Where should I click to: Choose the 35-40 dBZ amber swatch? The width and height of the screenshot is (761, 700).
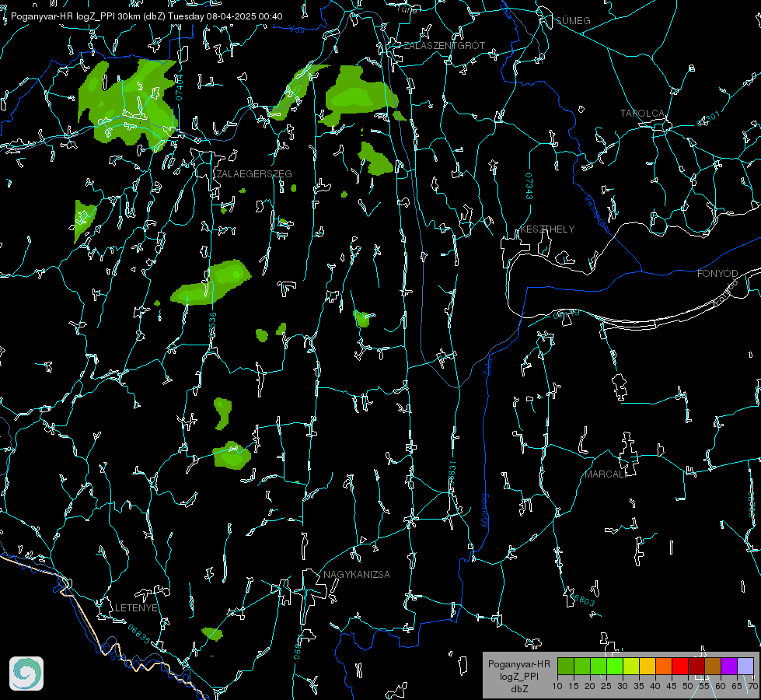(x=648, y=666)
